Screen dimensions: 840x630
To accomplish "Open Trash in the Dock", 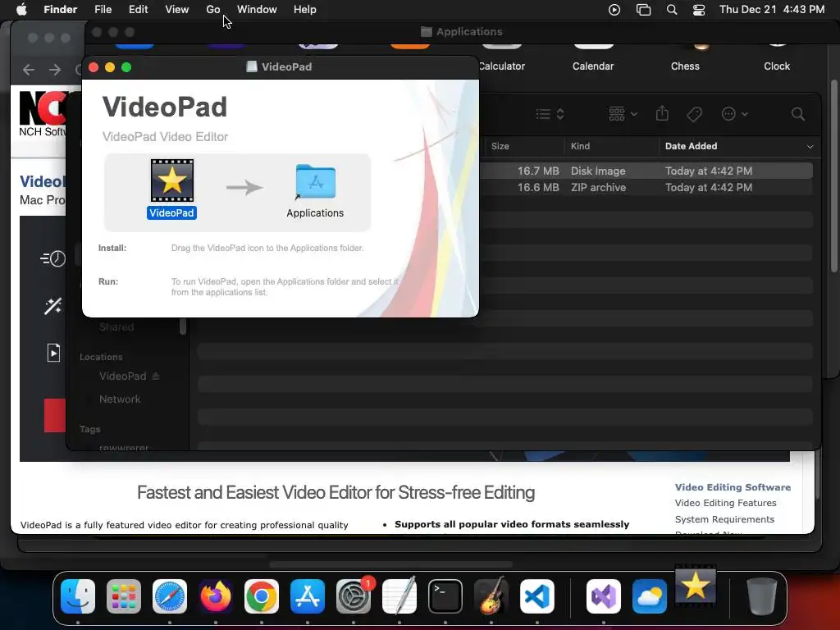I will tap(762, 596).
